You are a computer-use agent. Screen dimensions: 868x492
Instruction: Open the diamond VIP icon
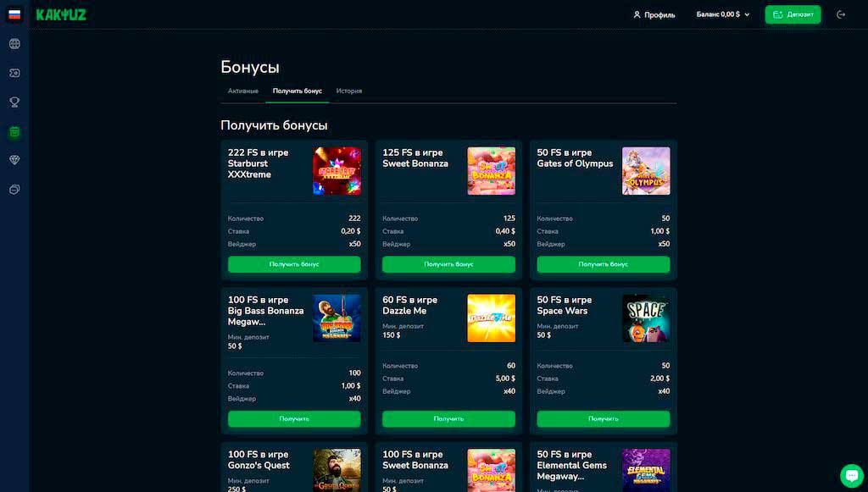click(14, 160)
